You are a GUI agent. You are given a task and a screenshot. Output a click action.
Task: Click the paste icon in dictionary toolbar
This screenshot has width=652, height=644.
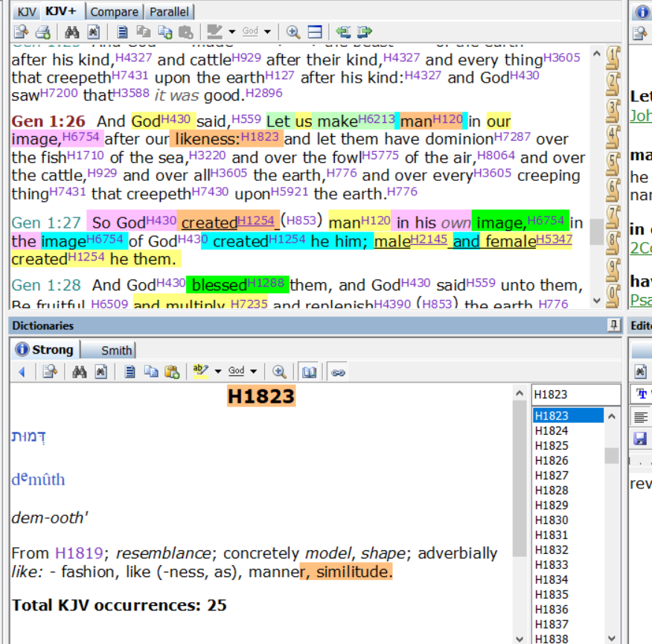point(172,372)
